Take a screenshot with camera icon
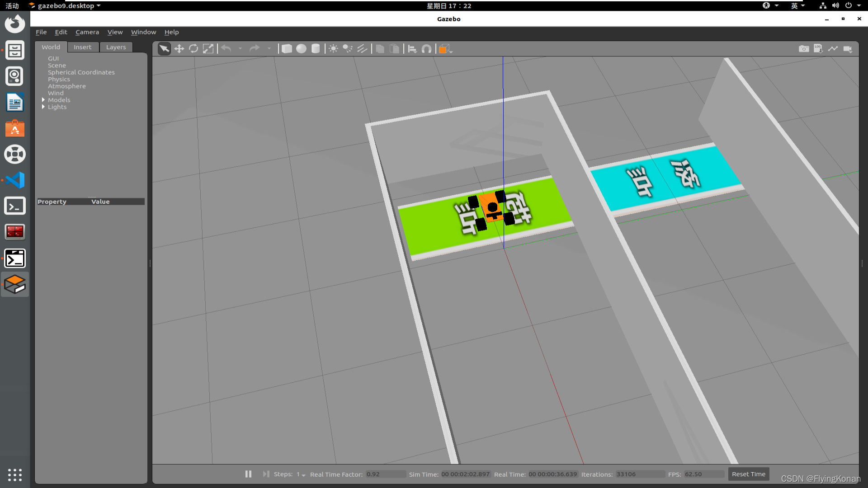 click(x=804, y=49)
